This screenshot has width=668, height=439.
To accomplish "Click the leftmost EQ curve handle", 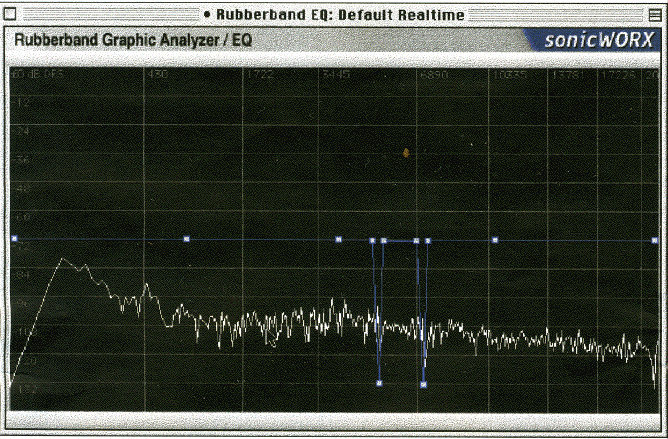I will [14, 238].
